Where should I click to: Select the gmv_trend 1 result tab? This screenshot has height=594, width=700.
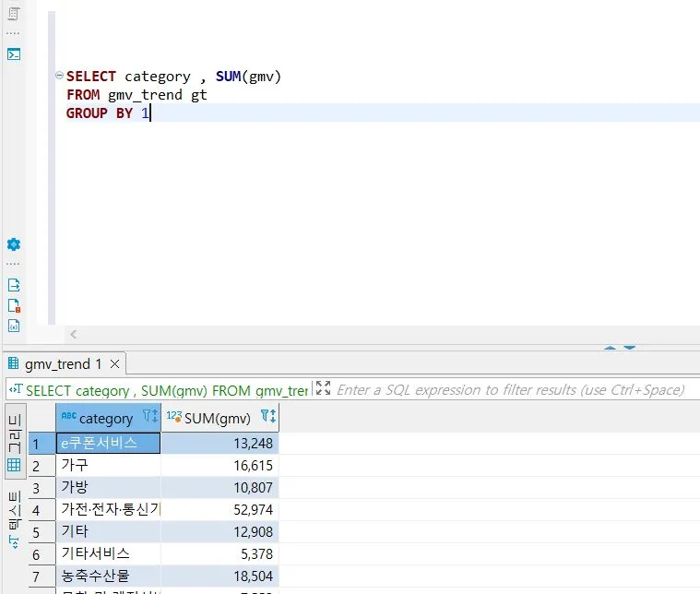[x=63, y=364]
